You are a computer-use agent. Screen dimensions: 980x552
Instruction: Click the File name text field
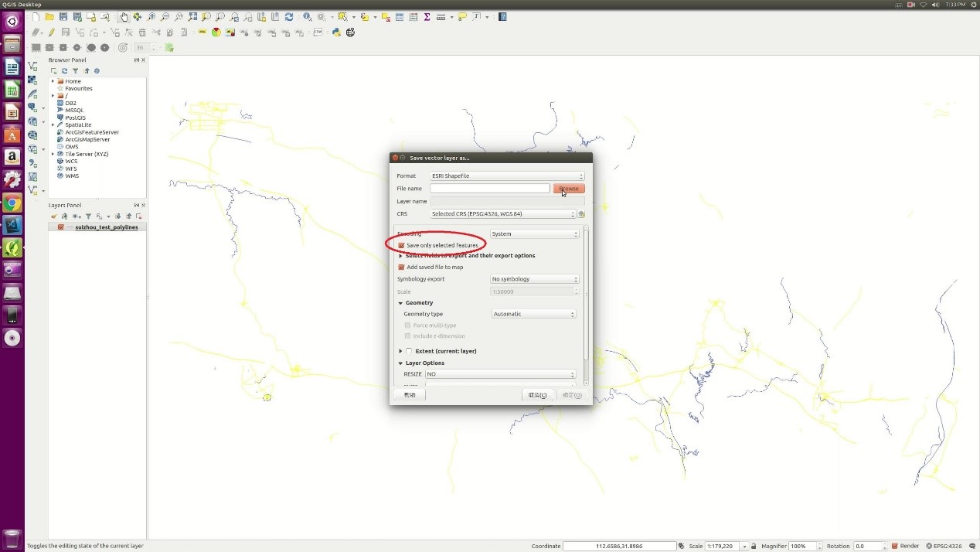[490, 189]
